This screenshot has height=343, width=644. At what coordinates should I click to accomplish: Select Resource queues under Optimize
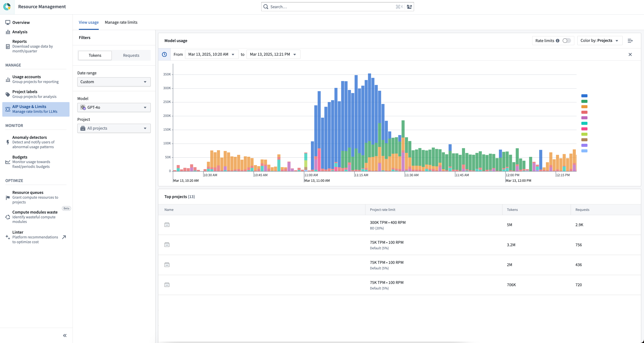click(28, 192)
